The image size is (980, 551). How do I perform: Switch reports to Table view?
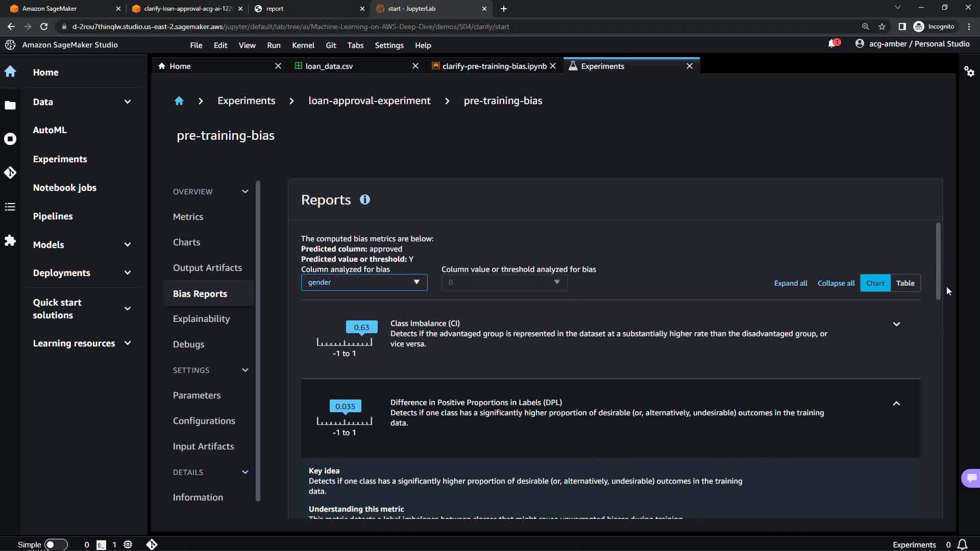click(905, 283)
